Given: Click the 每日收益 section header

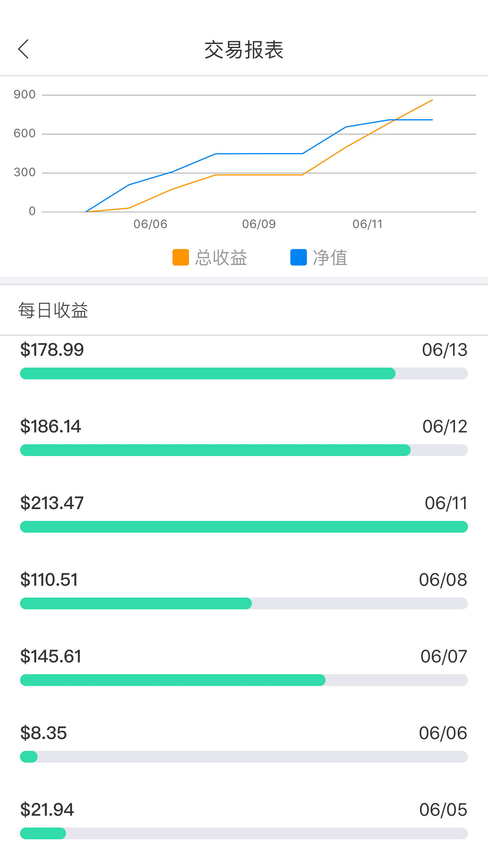Looking at the screenshot, I should 53,310.
